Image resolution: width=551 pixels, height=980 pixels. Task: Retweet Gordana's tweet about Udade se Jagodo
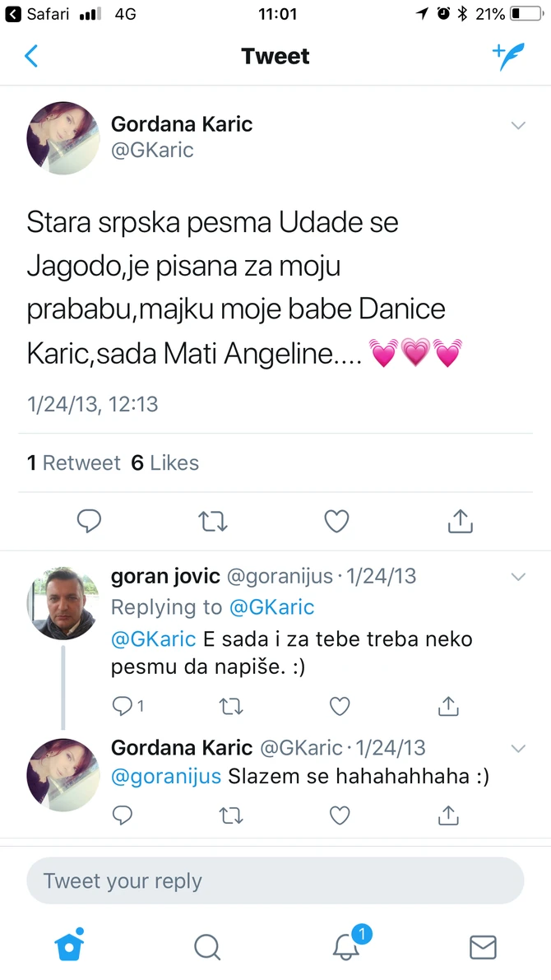pyautogui.click(x=213, y=521)
